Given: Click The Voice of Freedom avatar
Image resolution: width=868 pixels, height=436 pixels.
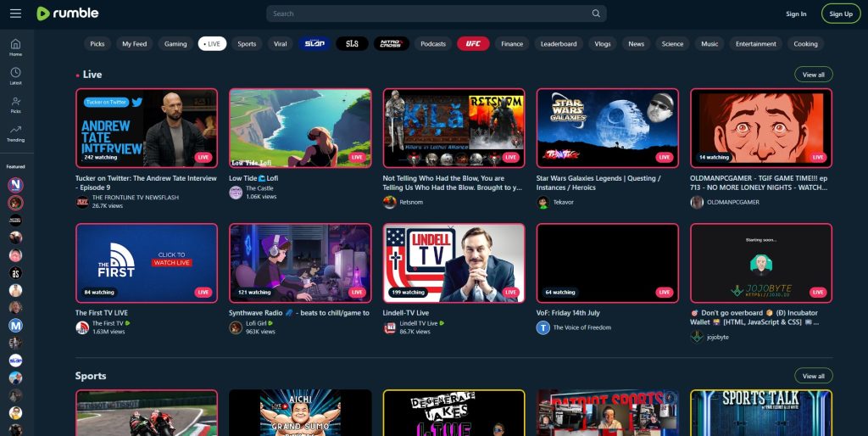Looking at the screenshot, I should 543,327.
